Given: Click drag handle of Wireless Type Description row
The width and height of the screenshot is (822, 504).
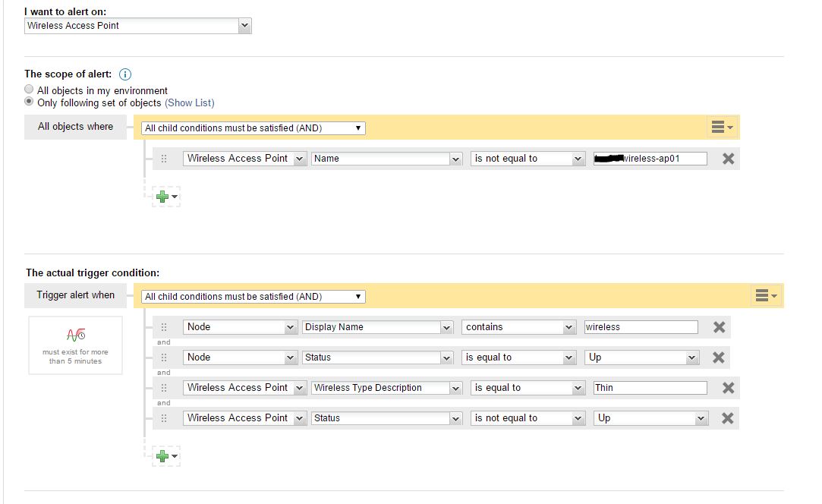Looking at the screenshot, I should (164, 388).
